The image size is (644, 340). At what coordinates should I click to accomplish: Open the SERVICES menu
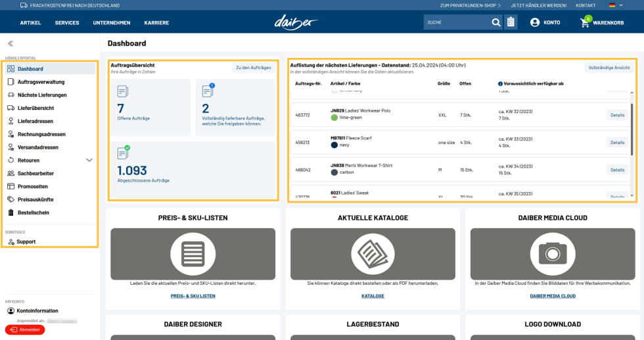[x=67, y=22]
